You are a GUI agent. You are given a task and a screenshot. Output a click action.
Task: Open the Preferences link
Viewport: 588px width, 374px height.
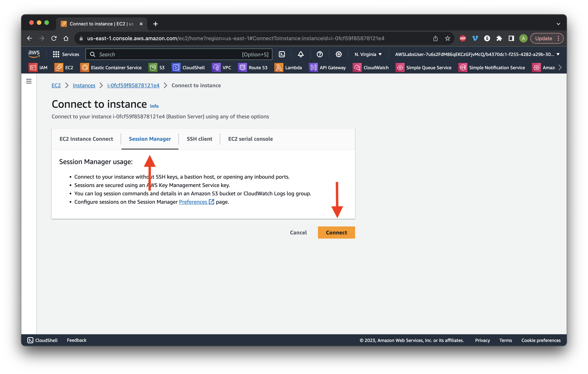click(196, 202)
